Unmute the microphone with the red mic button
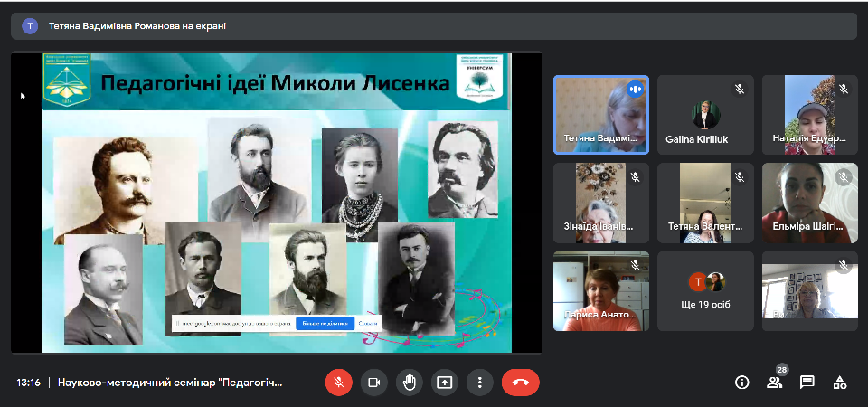Viewport: 868px width, 407px height. pos(339,382)
